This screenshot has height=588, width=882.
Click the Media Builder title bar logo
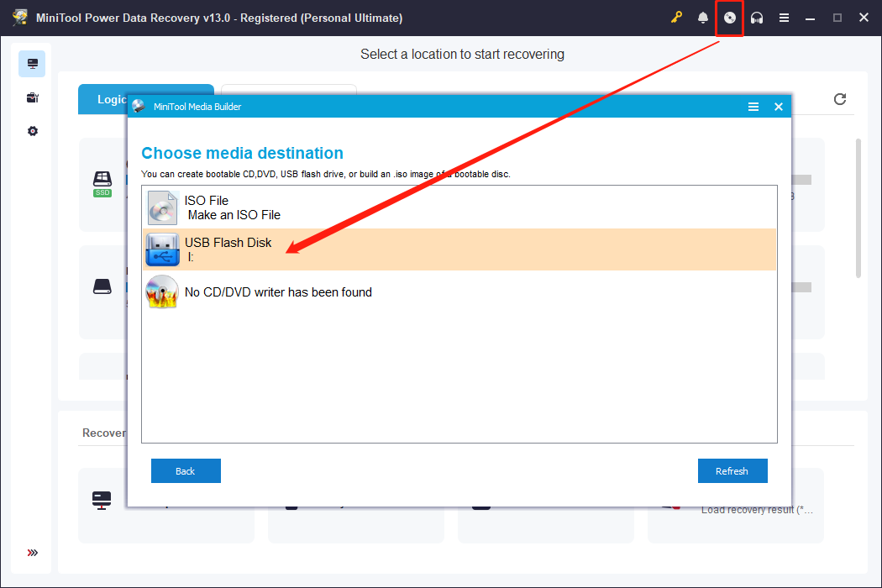[139, 107]
